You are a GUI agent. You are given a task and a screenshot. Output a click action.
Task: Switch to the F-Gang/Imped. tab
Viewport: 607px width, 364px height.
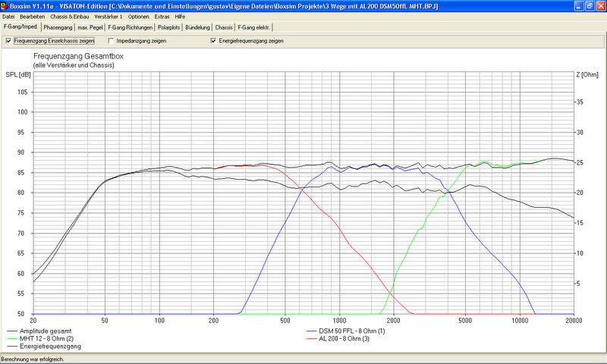(x=20, y=27)
